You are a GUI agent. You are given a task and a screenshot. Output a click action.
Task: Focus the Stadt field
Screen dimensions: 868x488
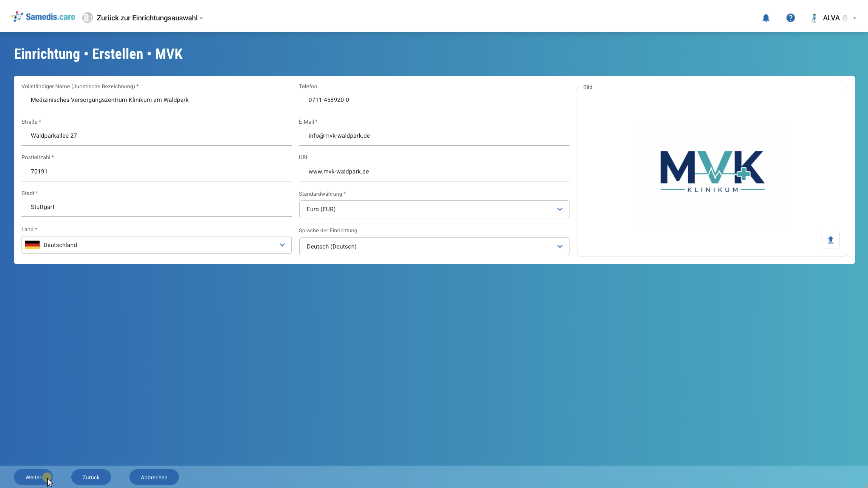coord(156,207)
